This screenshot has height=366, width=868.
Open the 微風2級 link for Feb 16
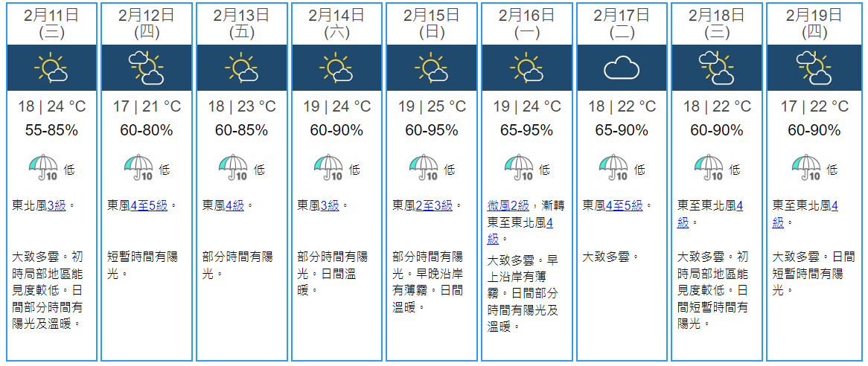508,205
